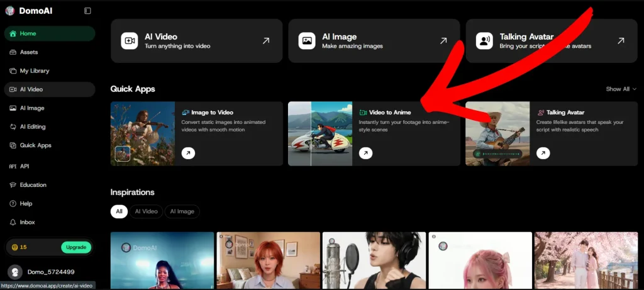Click the user avatar icon
This screenshot has height=290, width=644.
coord(15,272)
